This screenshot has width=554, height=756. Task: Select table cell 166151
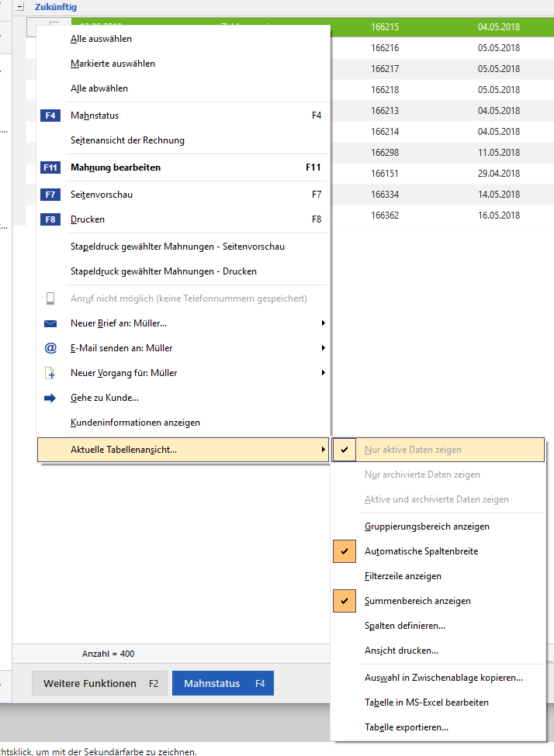[385, 174]
